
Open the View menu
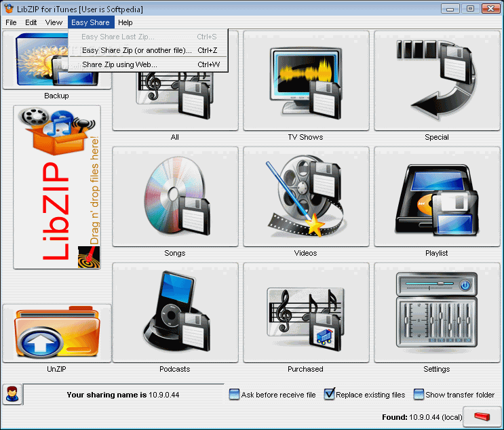54,22
